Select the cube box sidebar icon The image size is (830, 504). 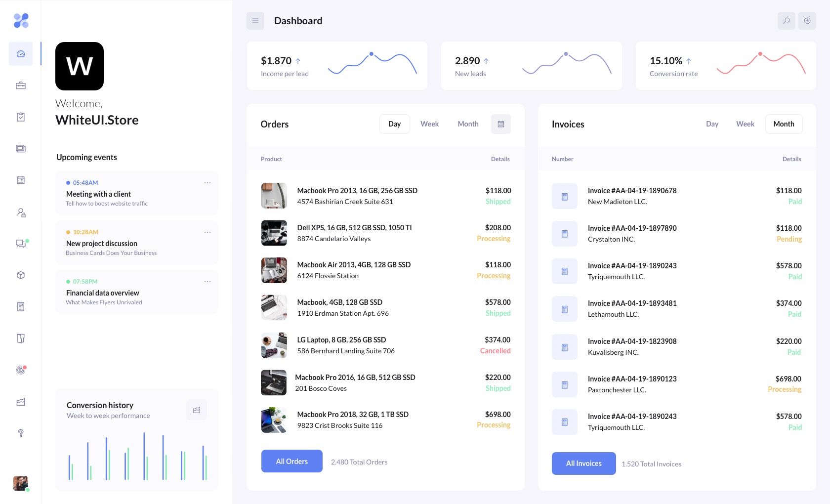coord(21,275)
